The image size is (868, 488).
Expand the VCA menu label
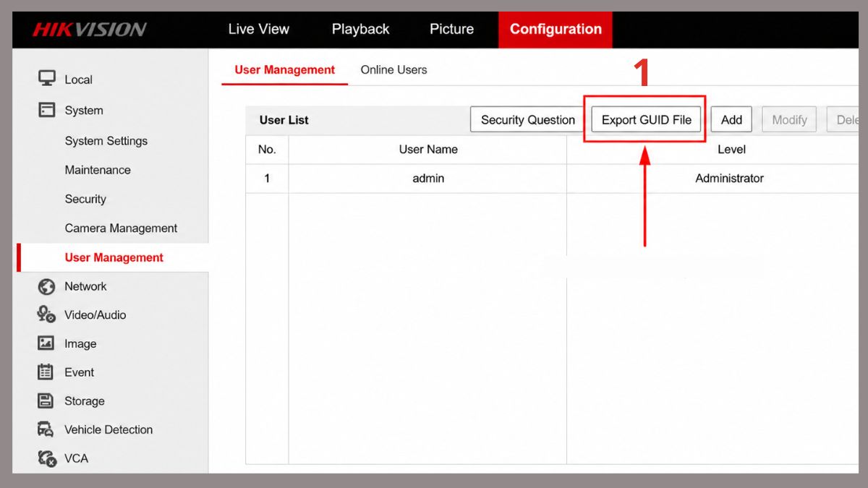tap(76, 458)
